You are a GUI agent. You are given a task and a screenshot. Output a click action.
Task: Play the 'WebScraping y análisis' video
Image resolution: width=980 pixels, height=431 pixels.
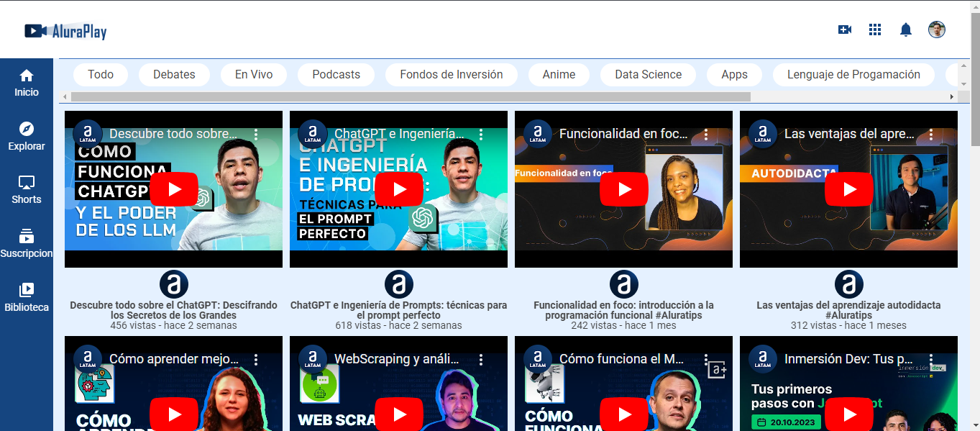pyautogui.click(x=399, y=414)
